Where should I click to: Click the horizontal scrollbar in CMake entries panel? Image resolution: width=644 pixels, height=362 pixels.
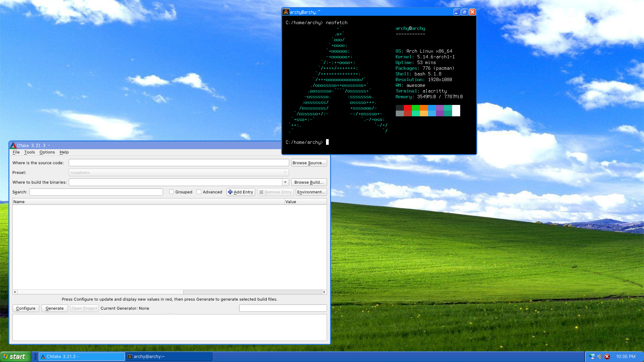click(x=170, y=292)
